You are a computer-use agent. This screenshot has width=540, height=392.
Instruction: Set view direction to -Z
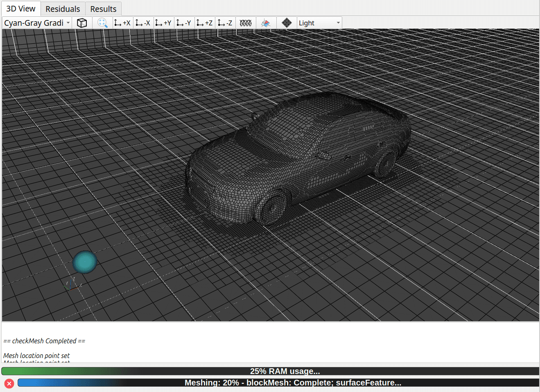click(x=225, y=23)
